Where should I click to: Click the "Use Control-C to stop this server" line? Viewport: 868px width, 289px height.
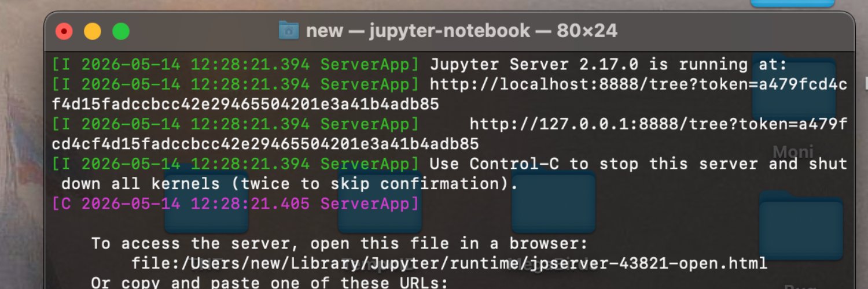638,164
